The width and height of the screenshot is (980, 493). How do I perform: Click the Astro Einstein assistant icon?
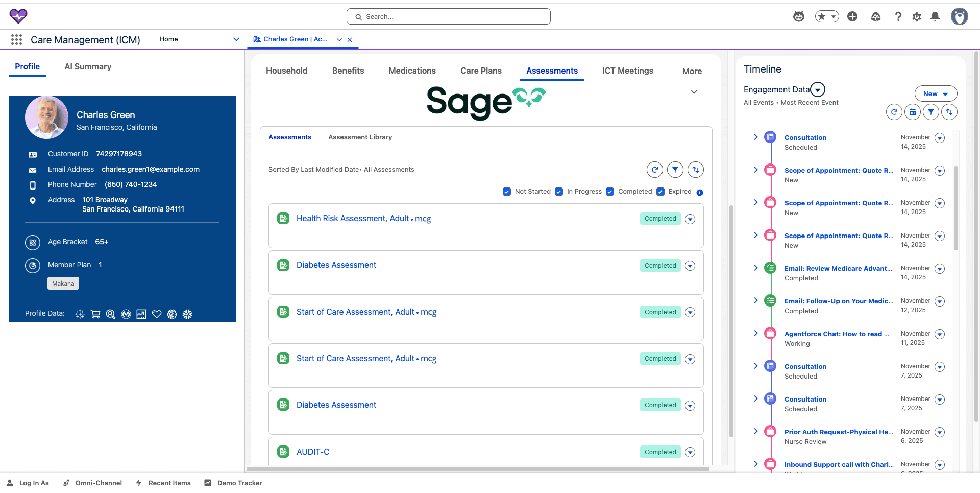pos(799,16)
